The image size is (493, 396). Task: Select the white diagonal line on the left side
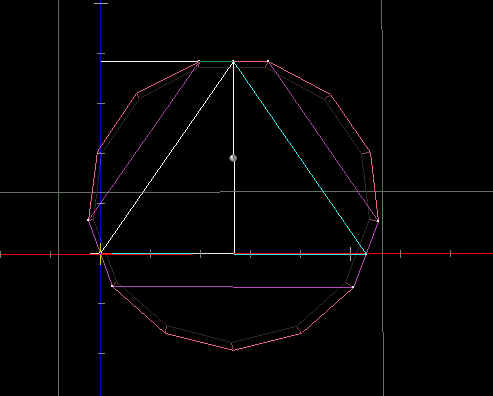(167, 157)
